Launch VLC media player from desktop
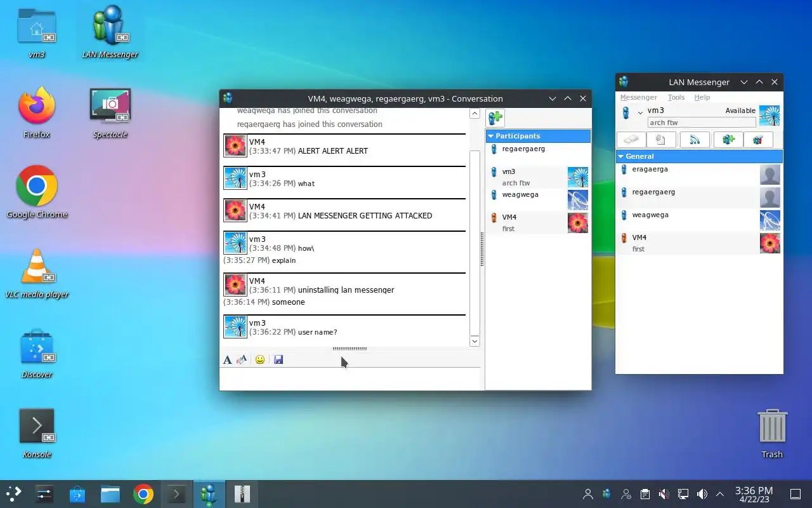 (37, 273)
